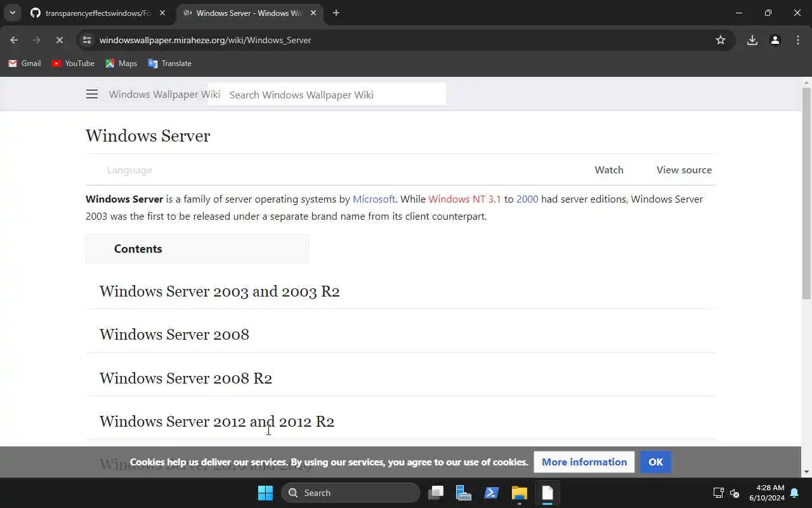
Task: Open the network status tray icon
Action: (718, 493)
